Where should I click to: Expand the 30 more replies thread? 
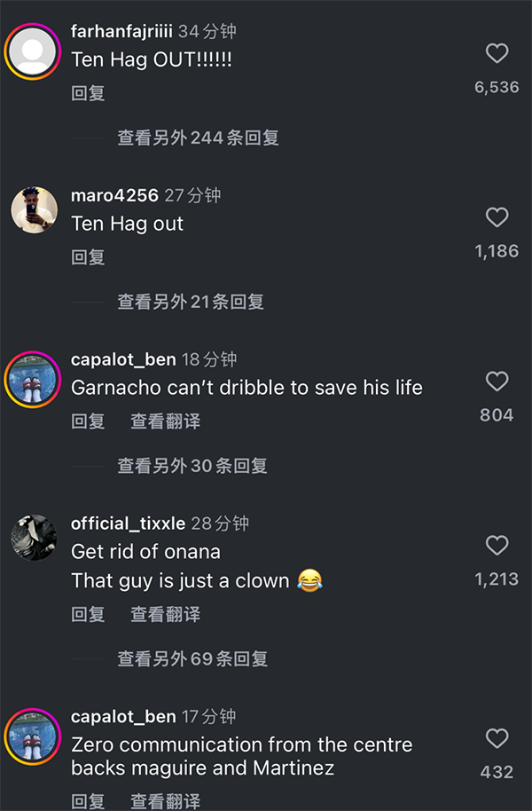coord(192,466)
